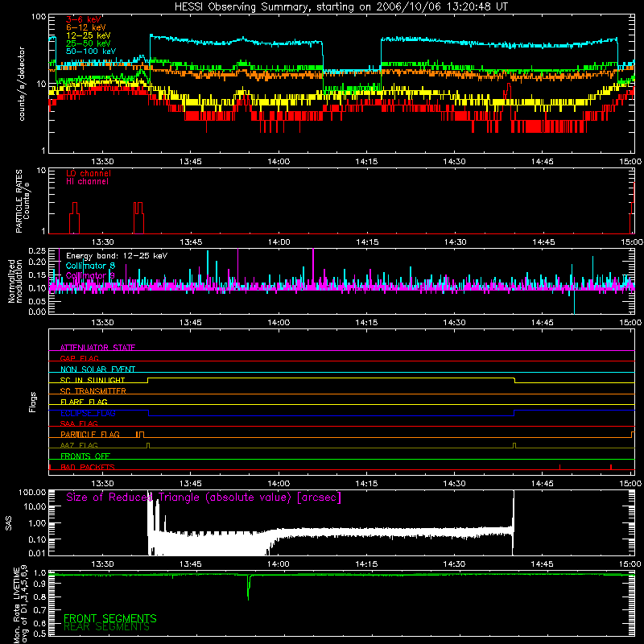Image resolution: width=644 pixels, height=644 pixels.
Task: Select the magenta 'Collimator 9' legend label
Action: [90, 275]
